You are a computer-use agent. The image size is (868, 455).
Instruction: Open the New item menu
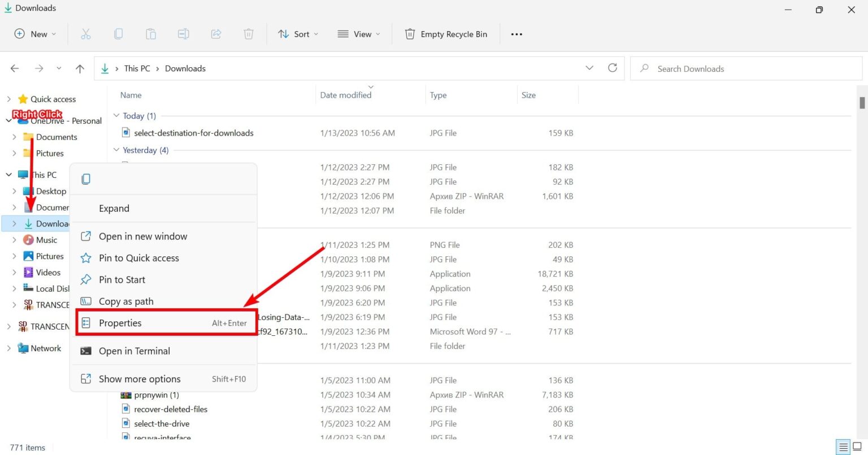tap(35, 34)
